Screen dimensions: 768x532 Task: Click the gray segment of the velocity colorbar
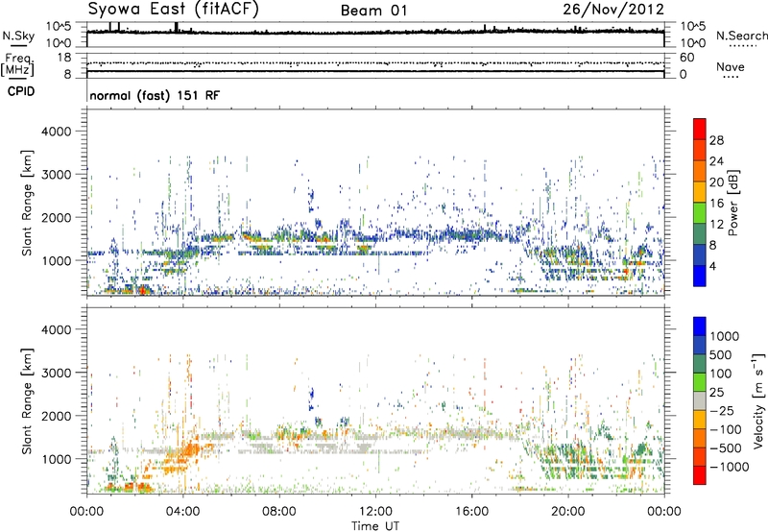(x=700, y=400)
